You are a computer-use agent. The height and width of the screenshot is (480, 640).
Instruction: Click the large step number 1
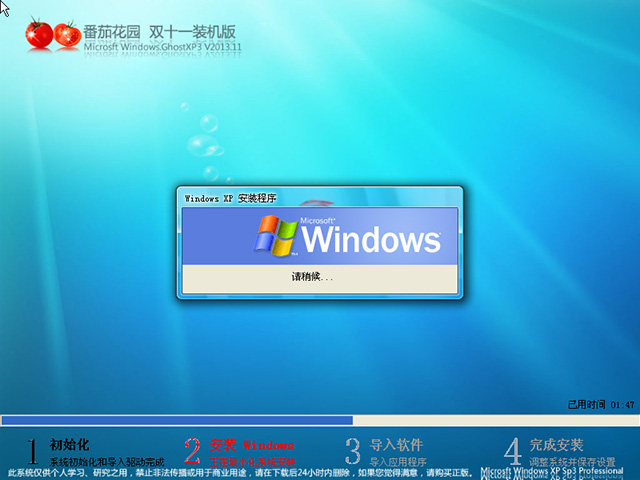click(x=32, y=451)
